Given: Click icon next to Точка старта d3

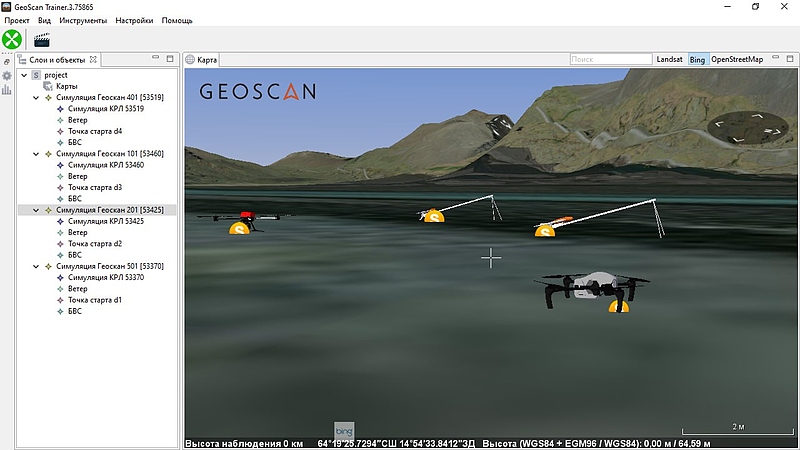Looking at the screenshot, I should 60,187.
